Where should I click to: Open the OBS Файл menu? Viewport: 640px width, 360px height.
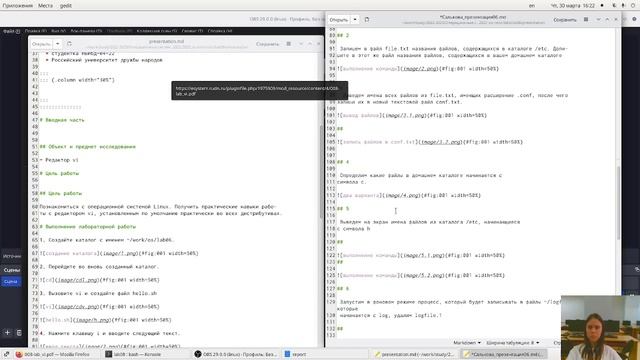click(x=11, y=31)
